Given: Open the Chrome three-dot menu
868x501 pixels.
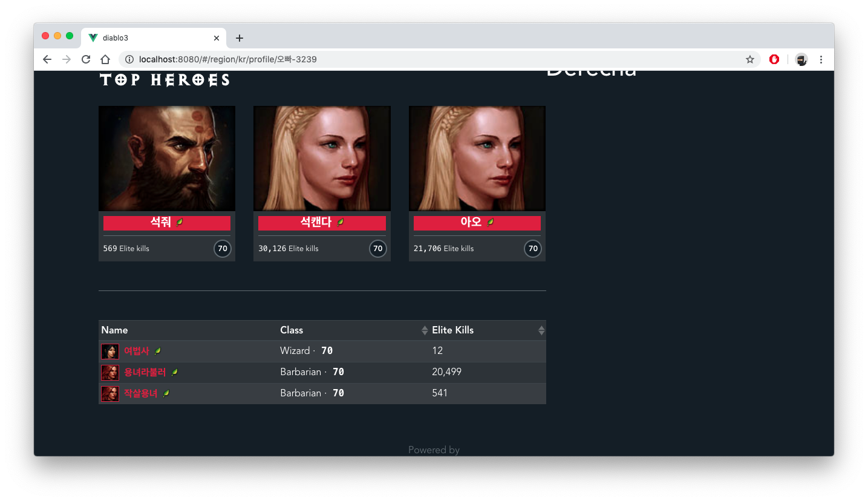Looking at the screenshot, I should point(821,59).
